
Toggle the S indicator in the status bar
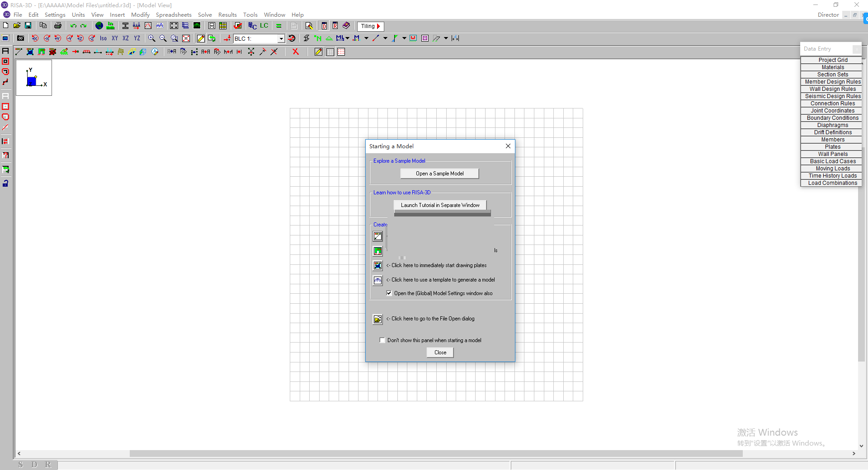pyautogui.click(x=21, y=465)
